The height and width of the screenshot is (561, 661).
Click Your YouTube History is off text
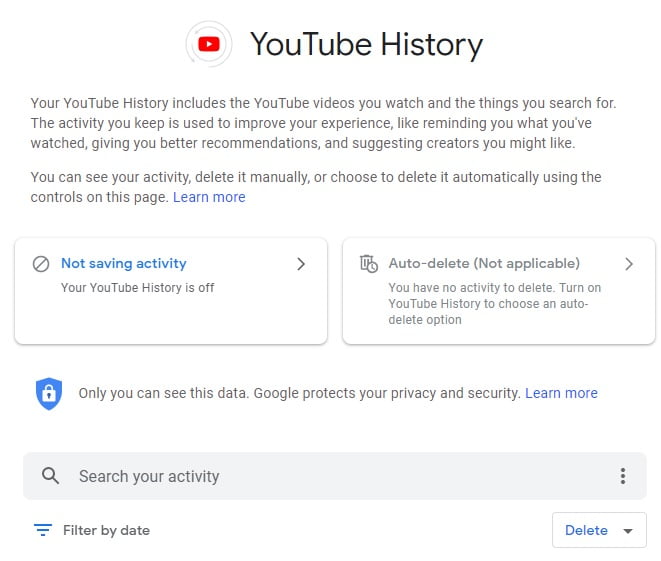click(137, 287)
